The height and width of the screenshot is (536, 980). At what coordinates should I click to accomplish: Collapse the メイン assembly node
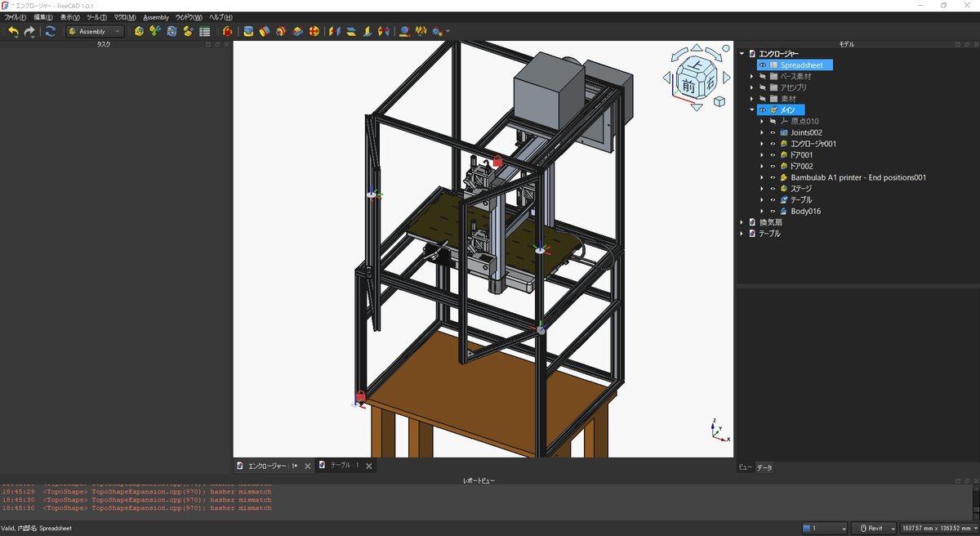pos(752,109)
